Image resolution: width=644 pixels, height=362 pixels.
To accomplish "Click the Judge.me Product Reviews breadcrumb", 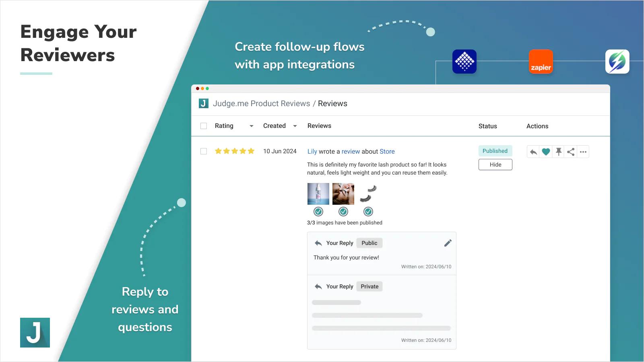I will click(261, 103).
